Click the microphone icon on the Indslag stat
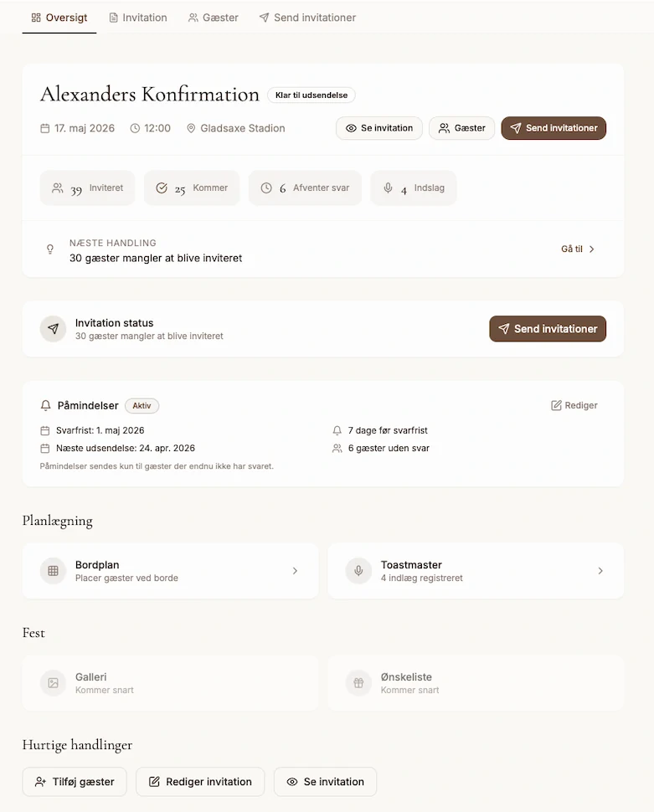 [387, 188]
